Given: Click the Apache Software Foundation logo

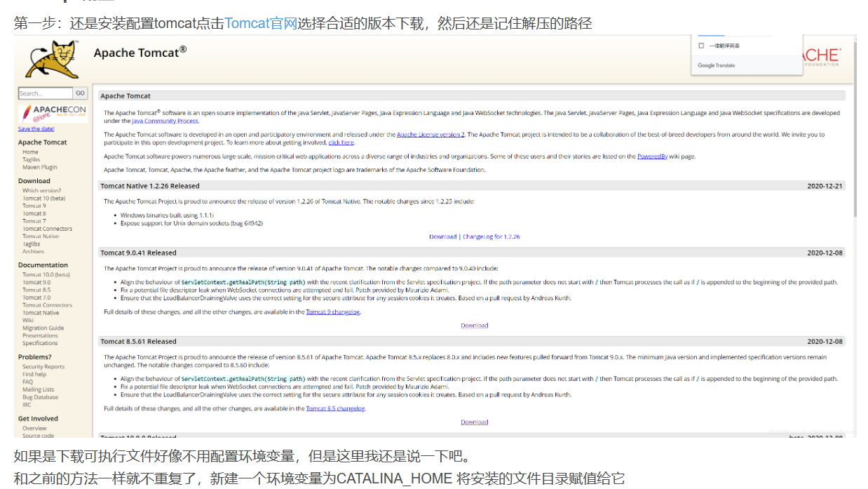Looking at the screenshot, I should [822, 57].
